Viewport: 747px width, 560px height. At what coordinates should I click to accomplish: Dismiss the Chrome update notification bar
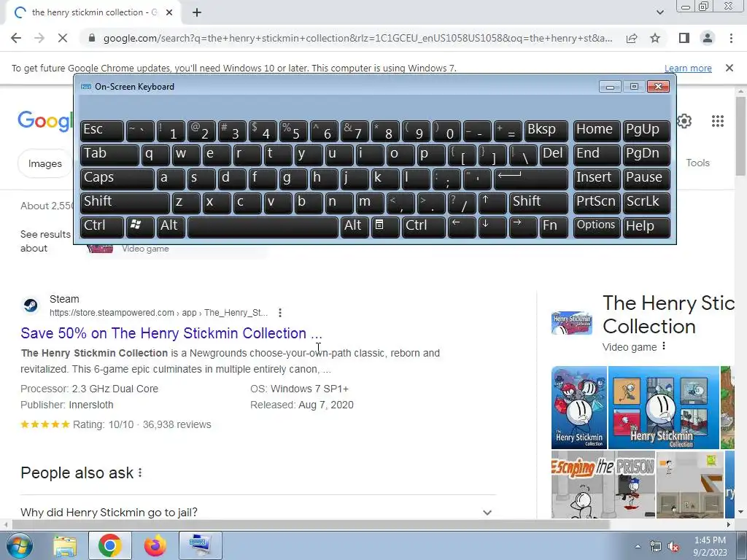click(729, 68)
